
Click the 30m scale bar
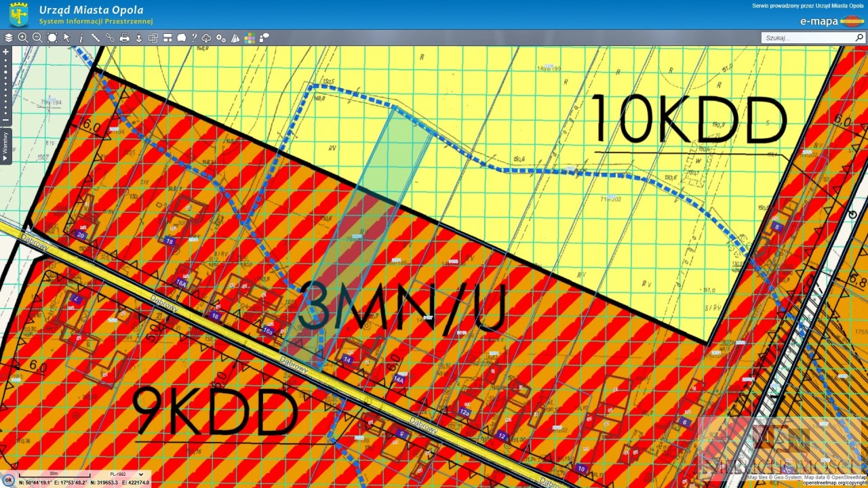coord(54,474)
